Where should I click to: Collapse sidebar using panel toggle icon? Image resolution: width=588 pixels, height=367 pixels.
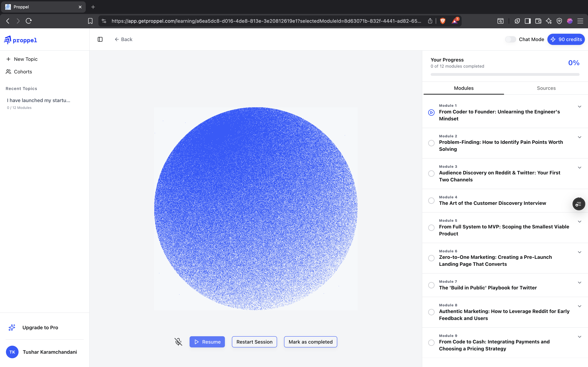100,39
